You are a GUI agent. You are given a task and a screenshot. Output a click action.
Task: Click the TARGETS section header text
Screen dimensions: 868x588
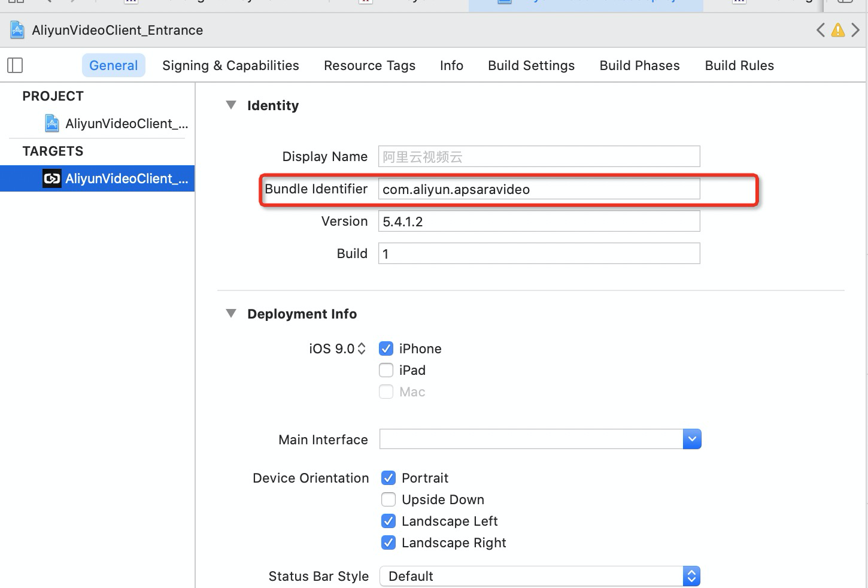point(53,151)
